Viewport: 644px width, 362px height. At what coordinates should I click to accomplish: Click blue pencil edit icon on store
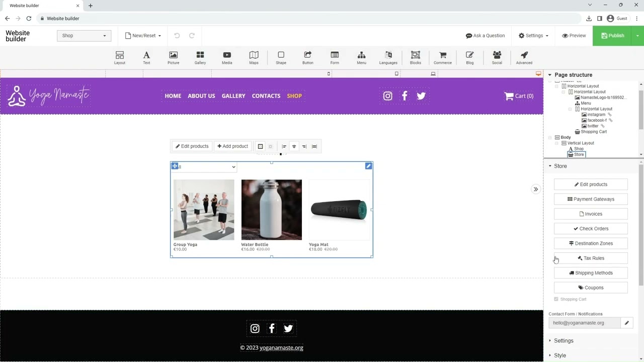(369, 166)
